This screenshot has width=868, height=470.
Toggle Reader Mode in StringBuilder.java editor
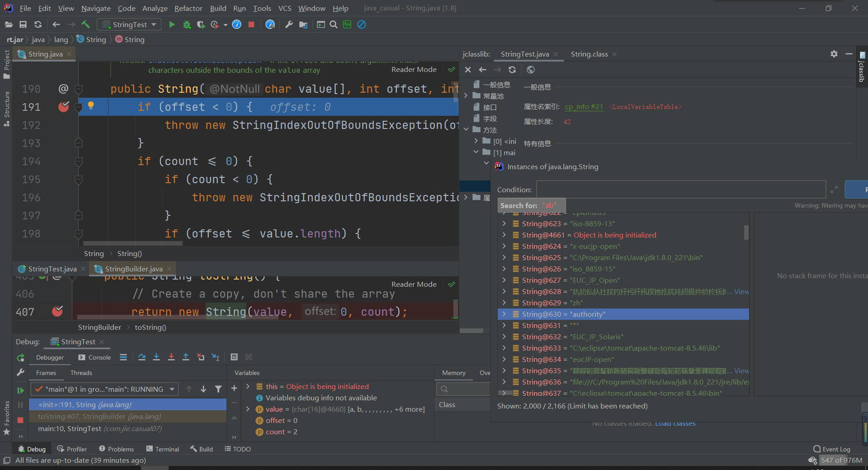(x=414, y=285)
